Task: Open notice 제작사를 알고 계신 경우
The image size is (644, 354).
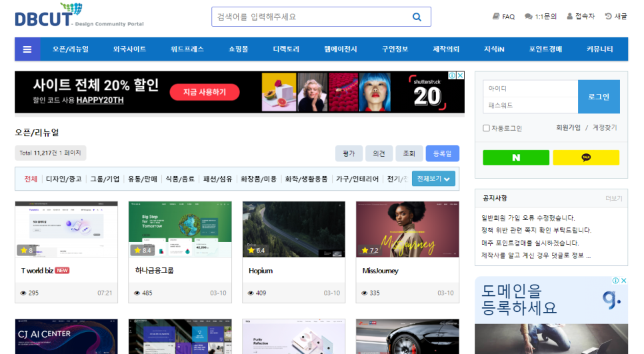Action: coord(536,255)
